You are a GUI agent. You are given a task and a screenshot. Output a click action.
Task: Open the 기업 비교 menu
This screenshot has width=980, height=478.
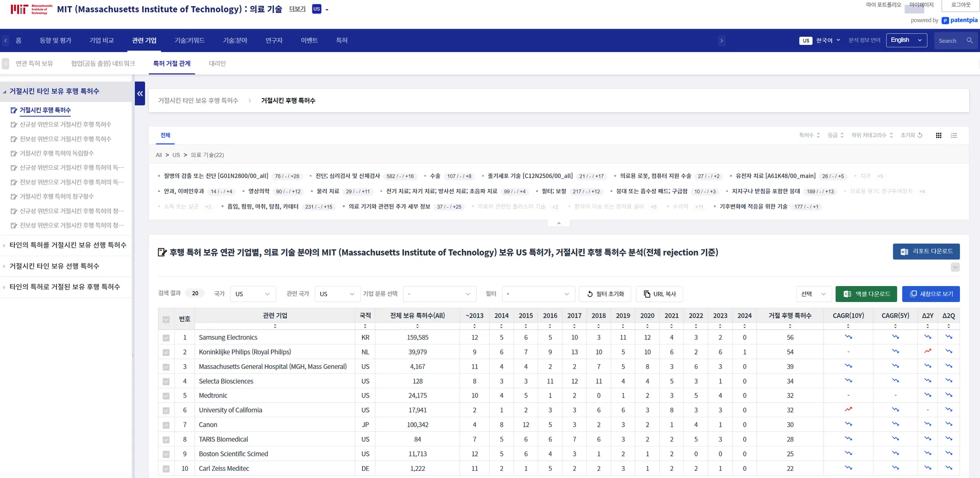(x=101, y=41)
